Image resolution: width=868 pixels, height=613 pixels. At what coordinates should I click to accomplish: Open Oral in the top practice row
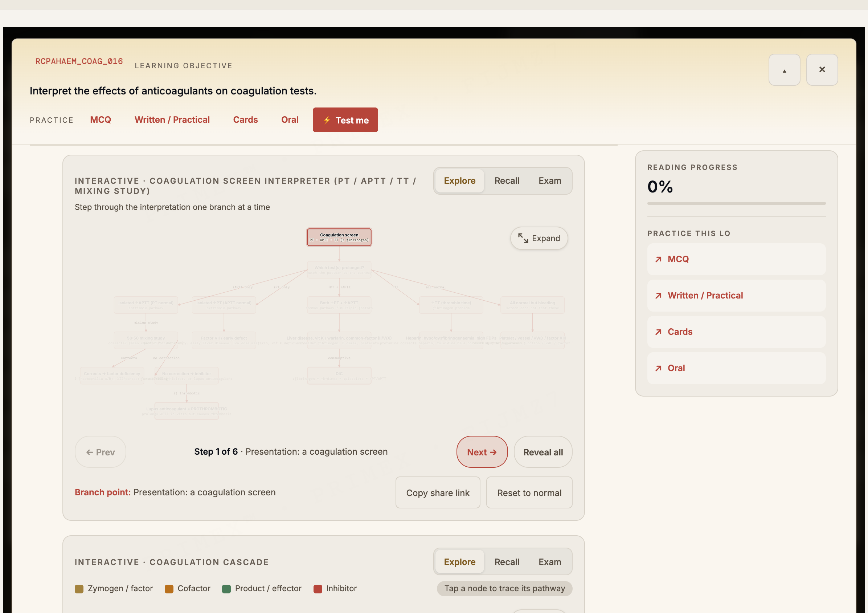point(290,120)
